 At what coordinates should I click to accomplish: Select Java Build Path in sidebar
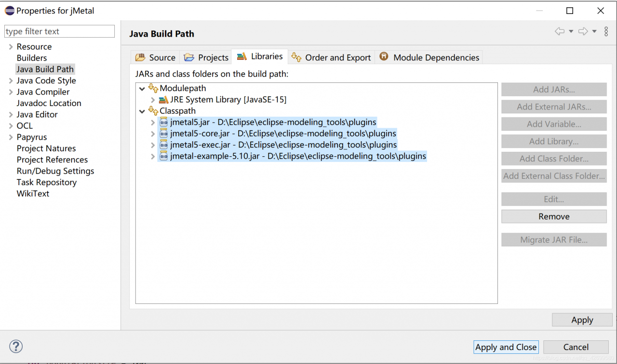coord(45,69)
